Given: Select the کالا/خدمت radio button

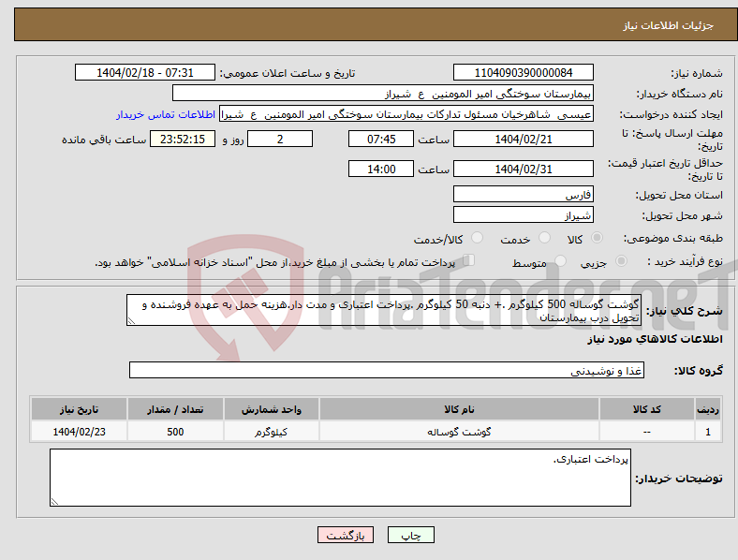Looking at the screenshot, I should click(478, 238).
